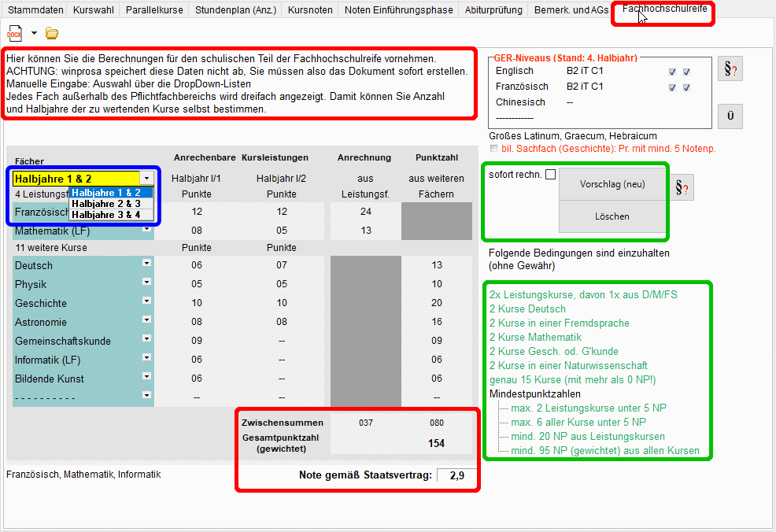
Task: Switch to the Kursnoten tab
Action: coord(309,10)
